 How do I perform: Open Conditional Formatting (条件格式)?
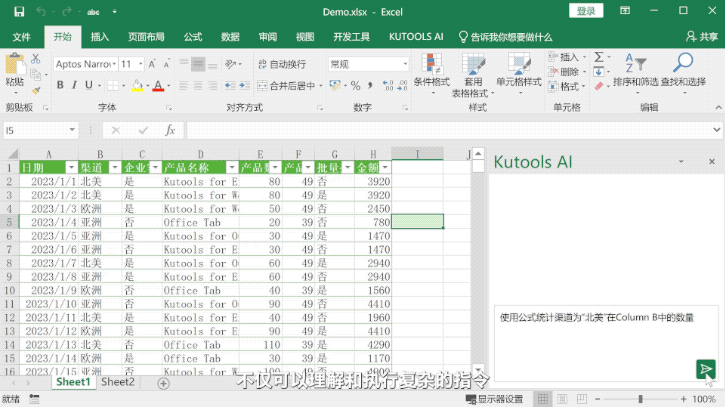431,70
